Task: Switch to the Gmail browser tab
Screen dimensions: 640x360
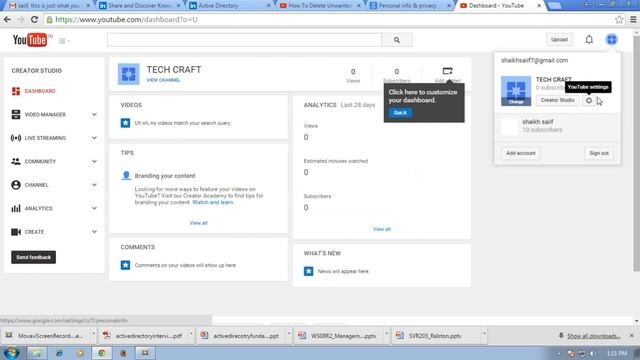Action: coord(48,6)
